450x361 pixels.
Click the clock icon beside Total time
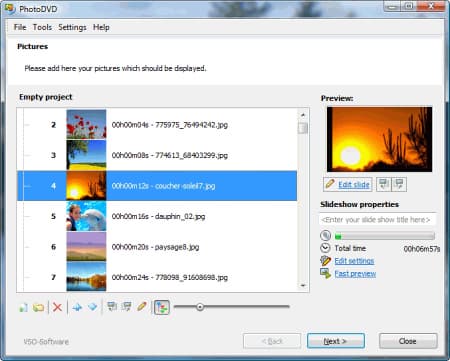point(325,248)
